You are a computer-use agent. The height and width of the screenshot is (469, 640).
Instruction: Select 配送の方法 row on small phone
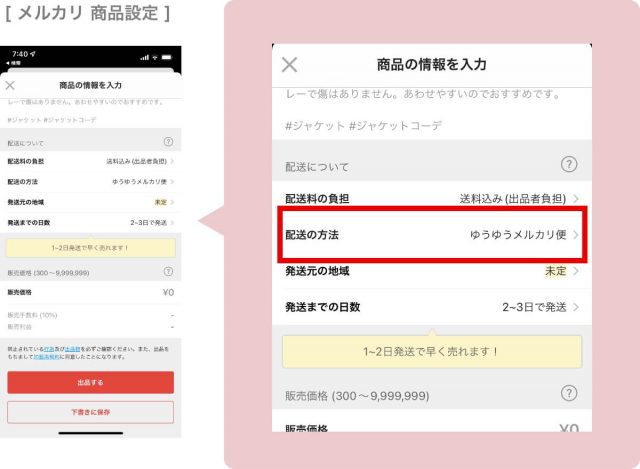pos(91,182)
